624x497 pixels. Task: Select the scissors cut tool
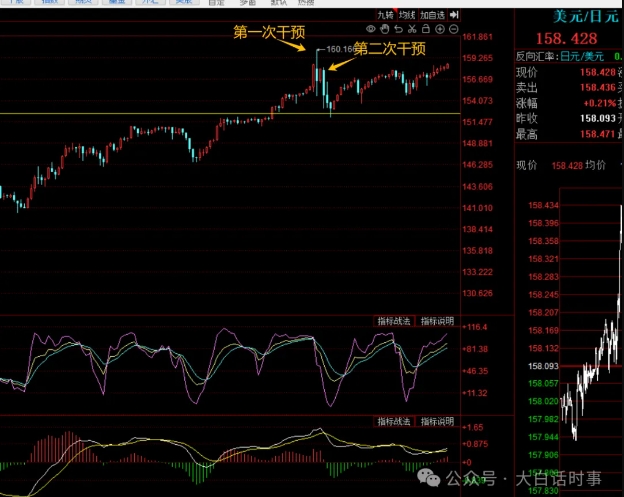(x=412, y=29)
